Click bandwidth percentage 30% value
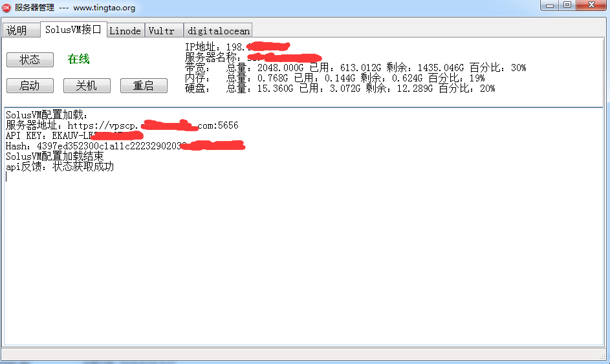The image size is (610, 364). tap(519, 68)
